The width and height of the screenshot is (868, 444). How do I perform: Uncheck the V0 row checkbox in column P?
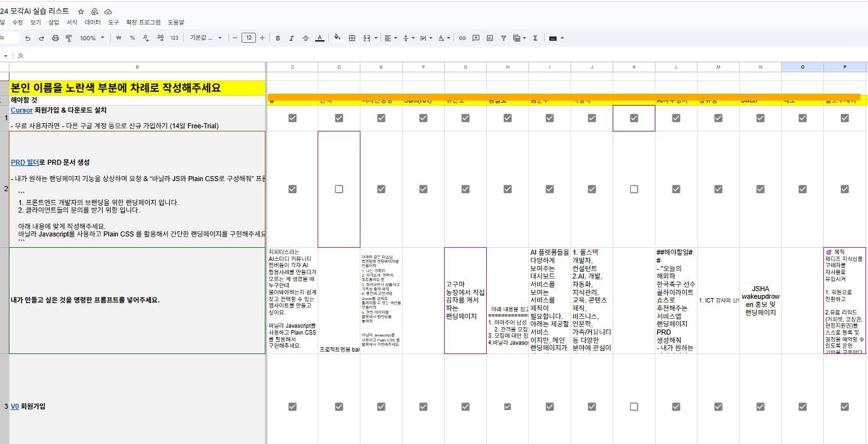click(845, 406)
